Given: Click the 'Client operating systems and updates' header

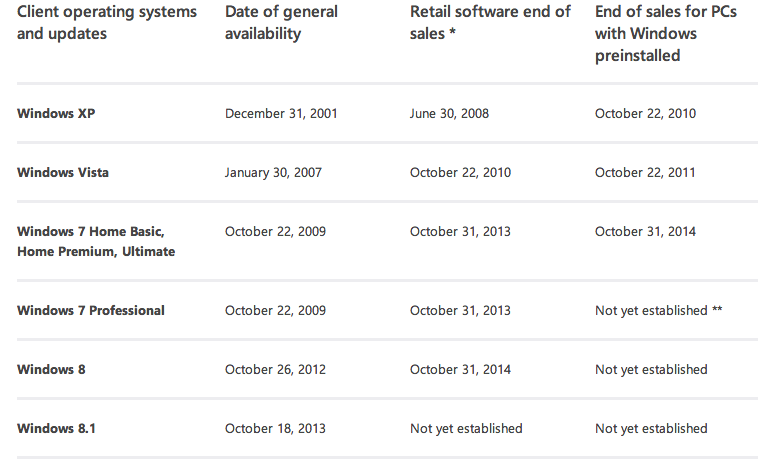Looking at the screenshot, I should (x=107, y=24).
